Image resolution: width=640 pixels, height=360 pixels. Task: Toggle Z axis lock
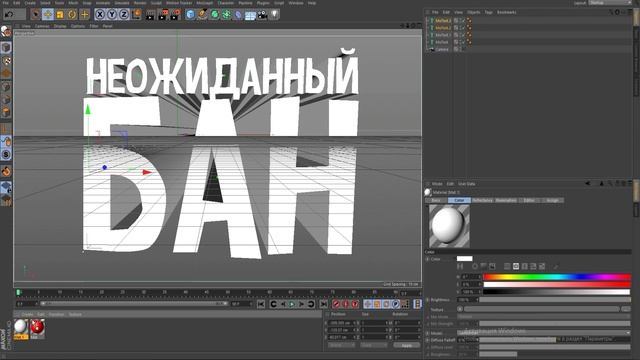click(x=124, y=15)
